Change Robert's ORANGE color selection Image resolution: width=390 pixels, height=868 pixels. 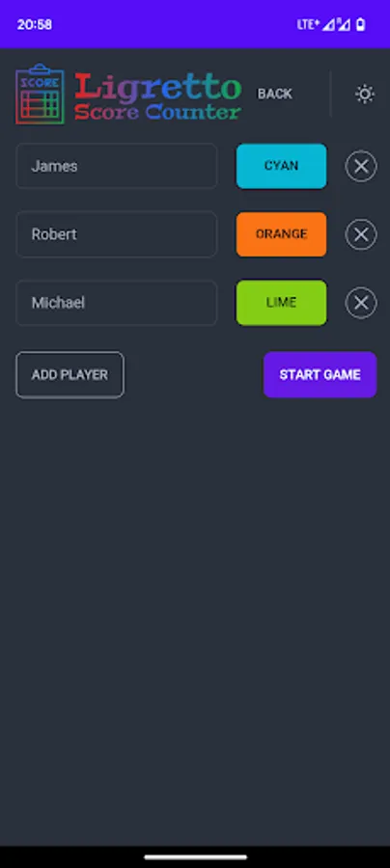(282, 234)
